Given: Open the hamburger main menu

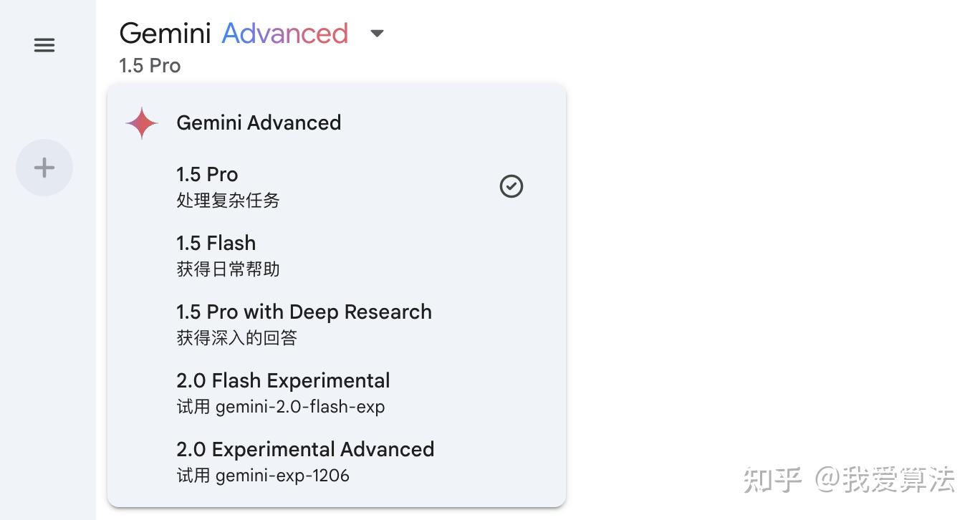Looking at the screenshot, I should [44, 46].
